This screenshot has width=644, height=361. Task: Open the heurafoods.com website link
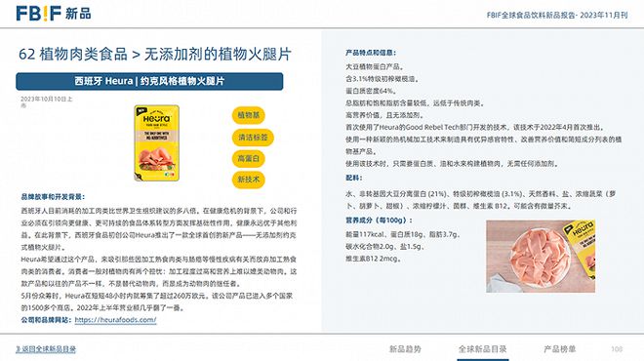coord(115,320)
